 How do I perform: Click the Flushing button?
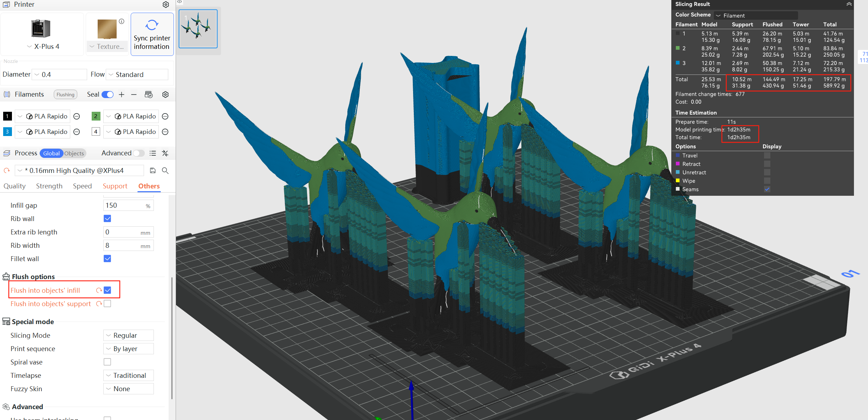[65, 95]
